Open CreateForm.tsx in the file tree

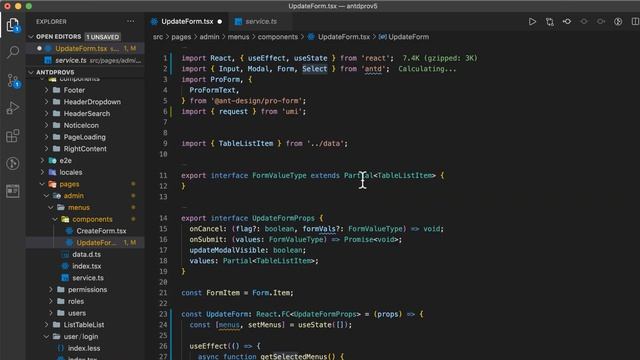(101, 231)
